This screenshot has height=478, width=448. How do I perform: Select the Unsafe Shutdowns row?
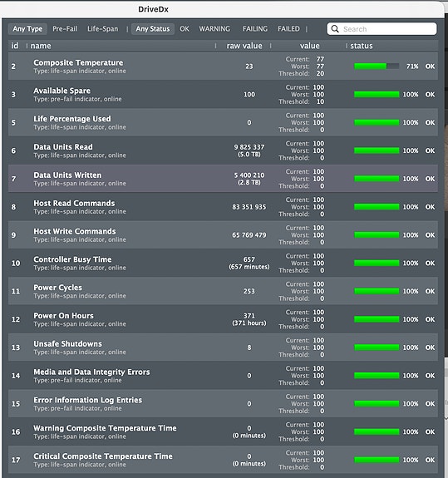[x=223, y=347]
